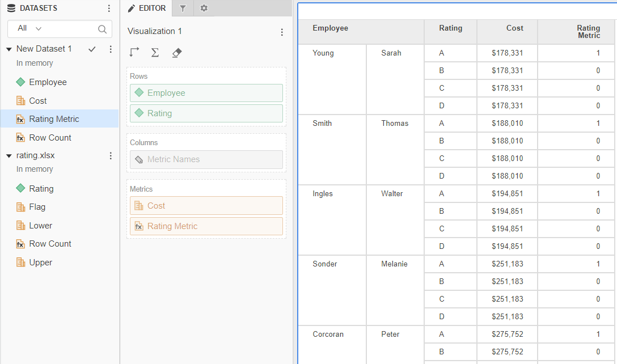Screen dimensions: 617x364
Task: Collapse the New Dataset 1 tree
Action: 9,49
